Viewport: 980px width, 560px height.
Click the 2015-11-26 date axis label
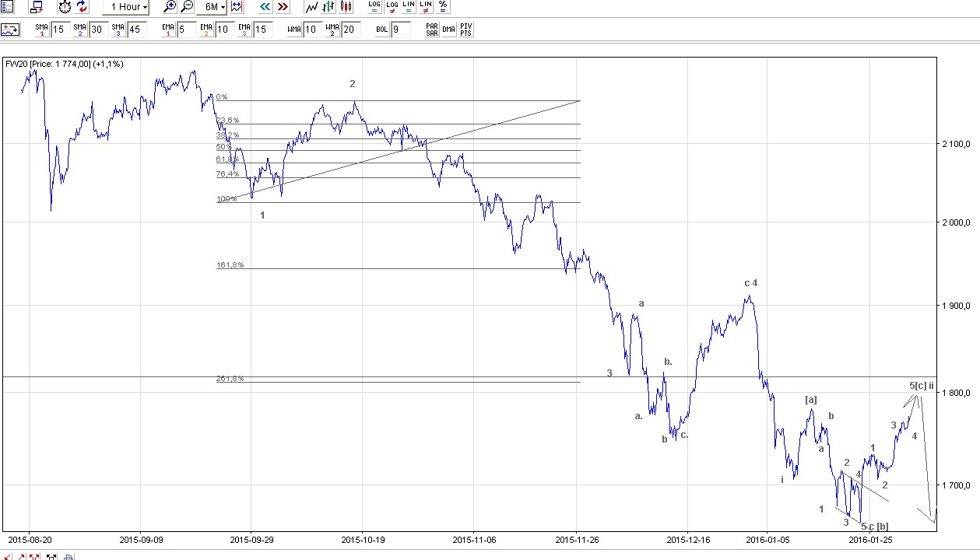coord(577,538)
